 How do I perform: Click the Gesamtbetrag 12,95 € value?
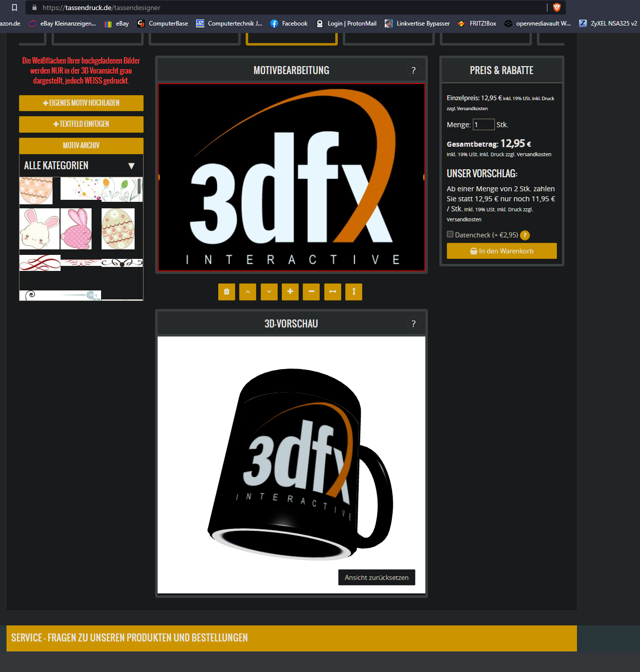coord(515,144)
